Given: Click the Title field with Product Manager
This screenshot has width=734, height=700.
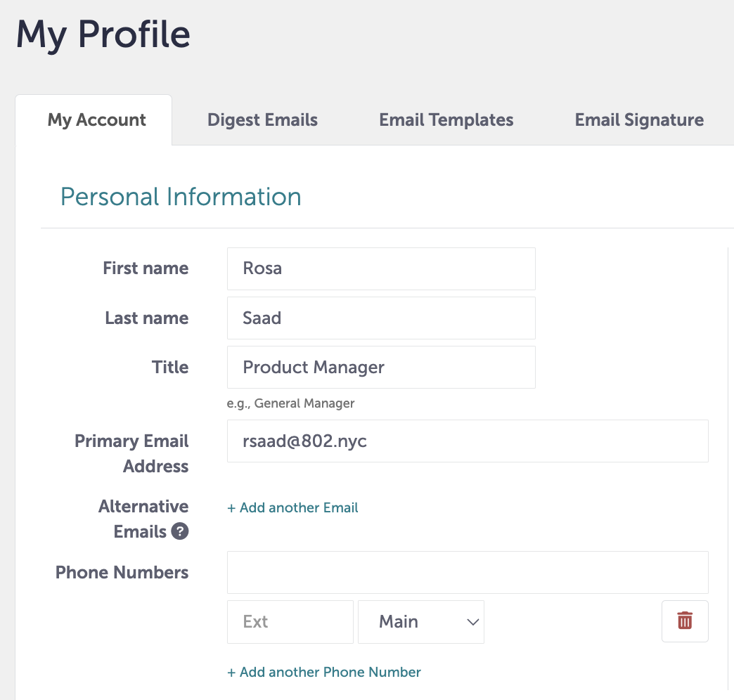Looking at the screenshot, I should (380, 367).
